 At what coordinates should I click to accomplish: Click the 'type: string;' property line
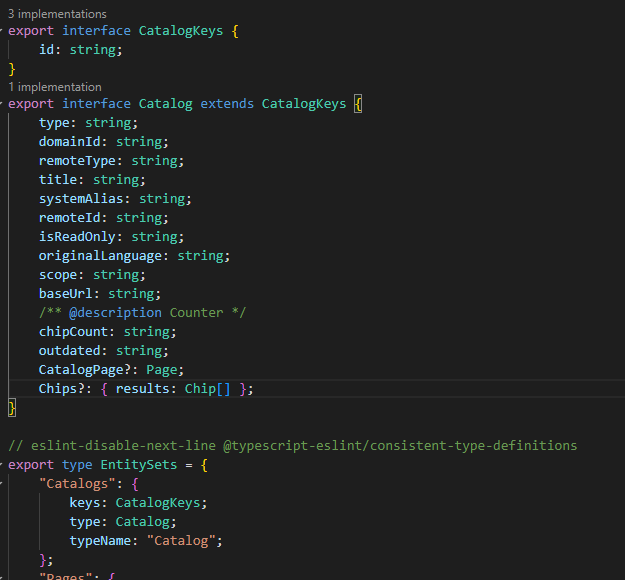click(x=88, y=123)
